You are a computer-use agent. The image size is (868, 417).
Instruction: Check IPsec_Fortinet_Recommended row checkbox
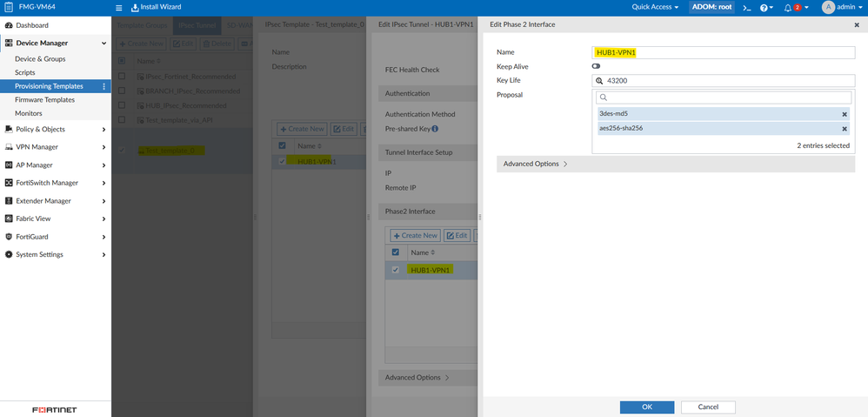click(122, 77)
